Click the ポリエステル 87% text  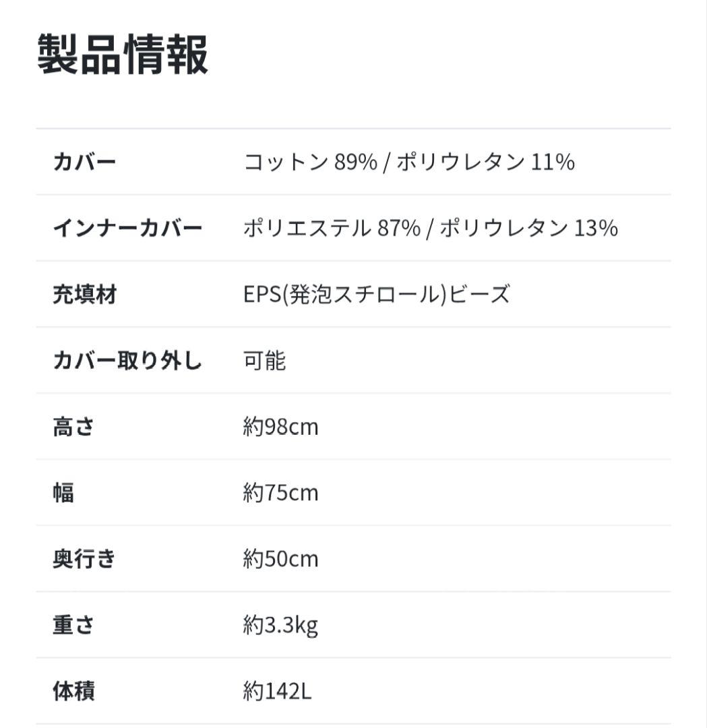coord(332,229)
